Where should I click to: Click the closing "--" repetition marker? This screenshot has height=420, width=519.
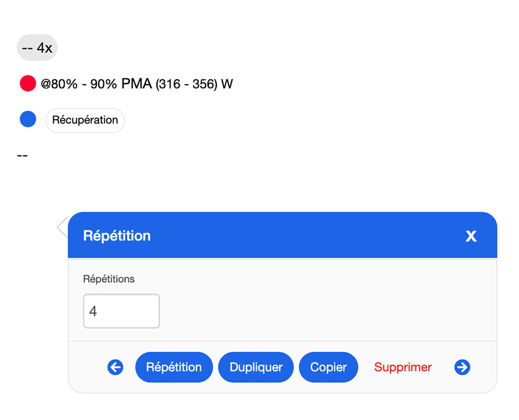click(x=22, y=155)
